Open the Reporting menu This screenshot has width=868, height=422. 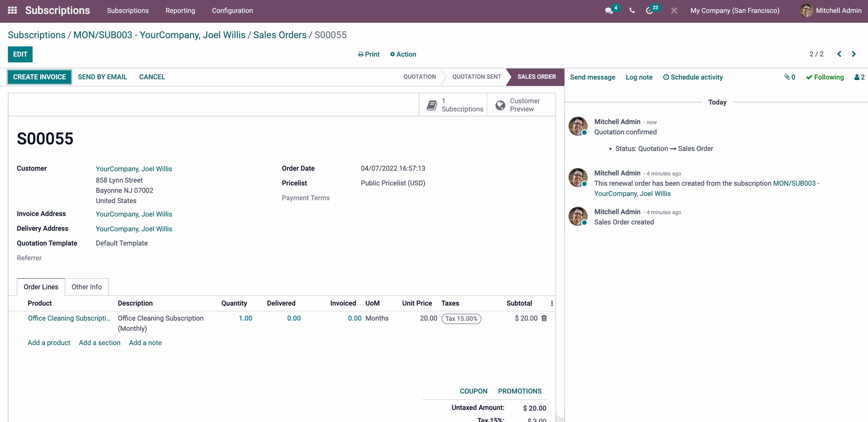point(180,10)
